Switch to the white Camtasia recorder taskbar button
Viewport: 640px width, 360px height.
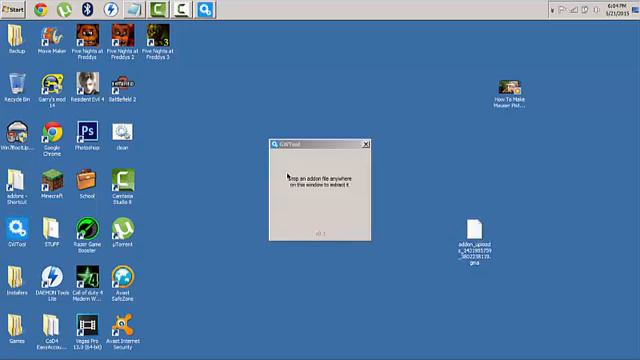click(181, 9)
